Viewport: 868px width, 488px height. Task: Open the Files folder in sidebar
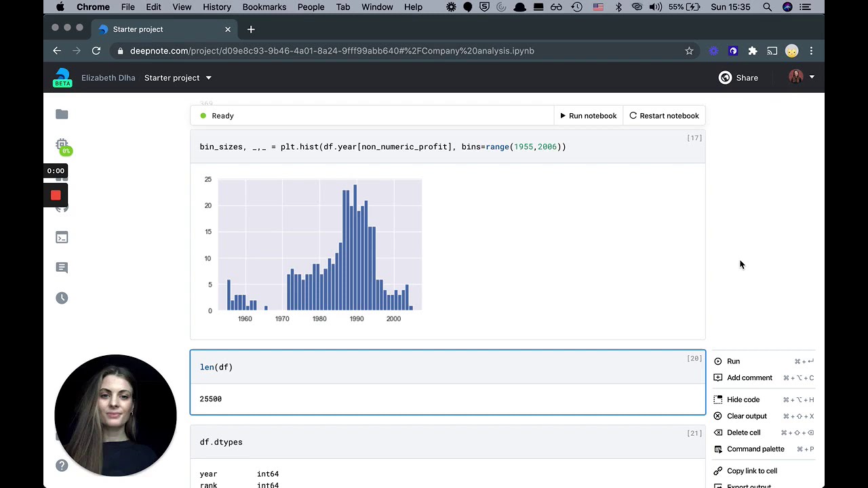62,115
